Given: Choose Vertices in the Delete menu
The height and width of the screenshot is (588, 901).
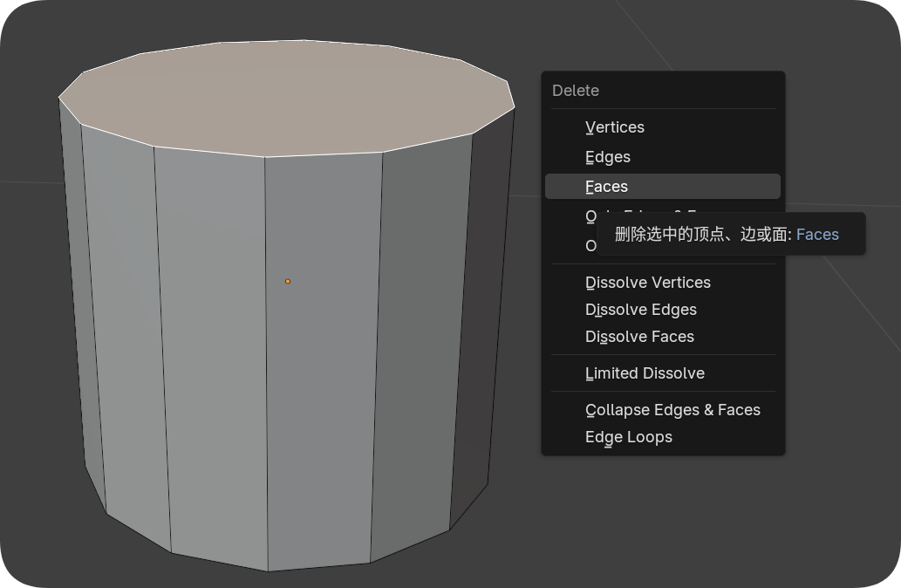Looking at the screenshot, I should point(615,127).
